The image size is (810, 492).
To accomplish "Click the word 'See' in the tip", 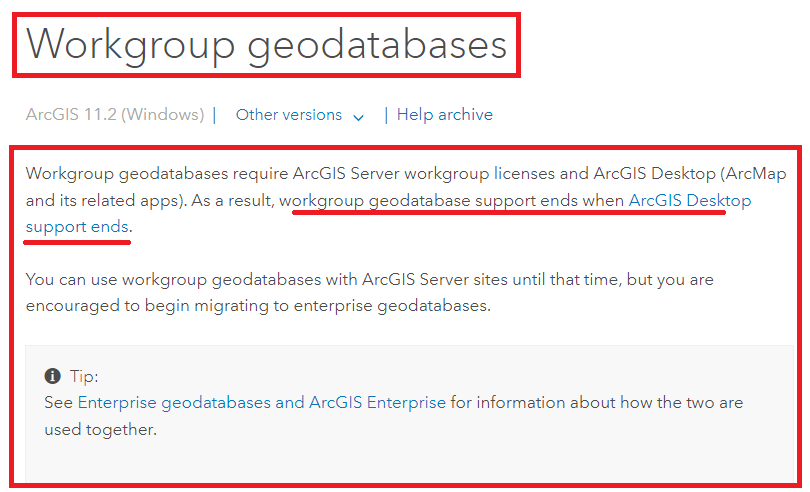I will click(58, 403).
